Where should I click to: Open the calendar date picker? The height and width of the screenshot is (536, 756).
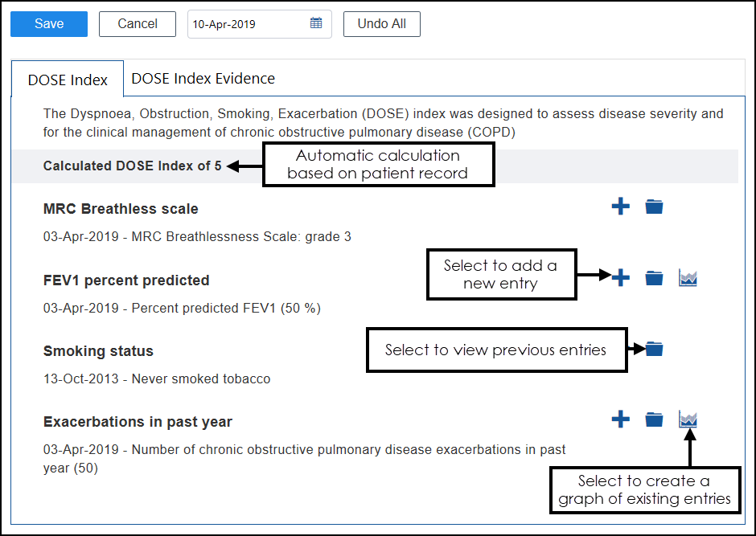(316, 23)
